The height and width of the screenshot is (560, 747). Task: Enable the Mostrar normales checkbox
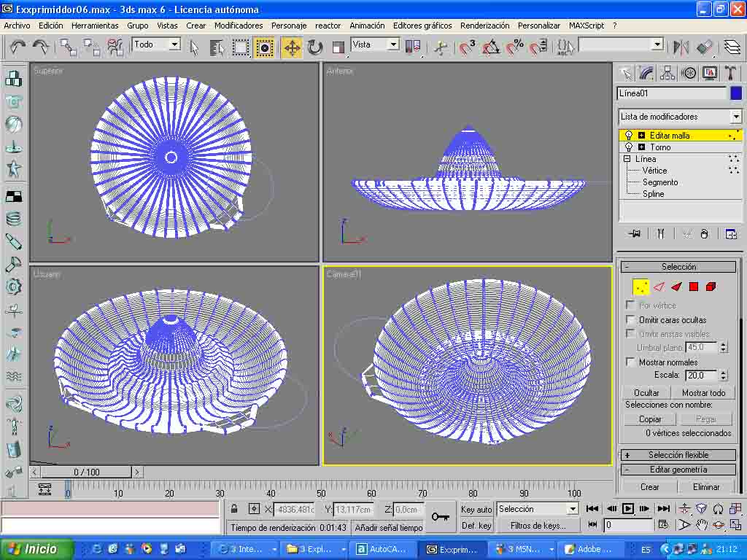(630, 362)
